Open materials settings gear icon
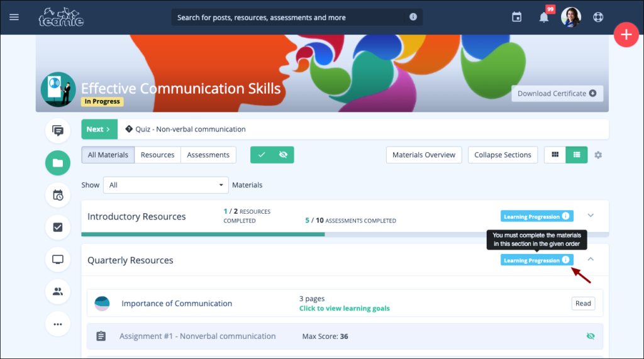The image size is (644, 359). click(598, 155)
